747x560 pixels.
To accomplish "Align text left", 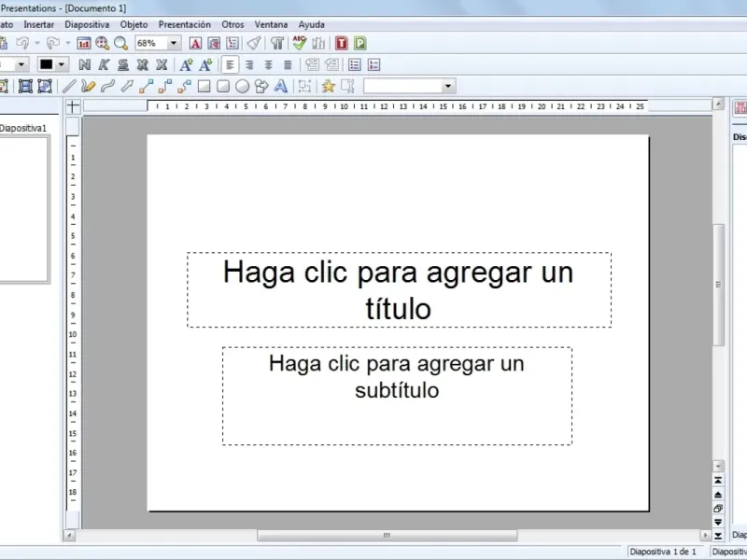I will [230, 64].
